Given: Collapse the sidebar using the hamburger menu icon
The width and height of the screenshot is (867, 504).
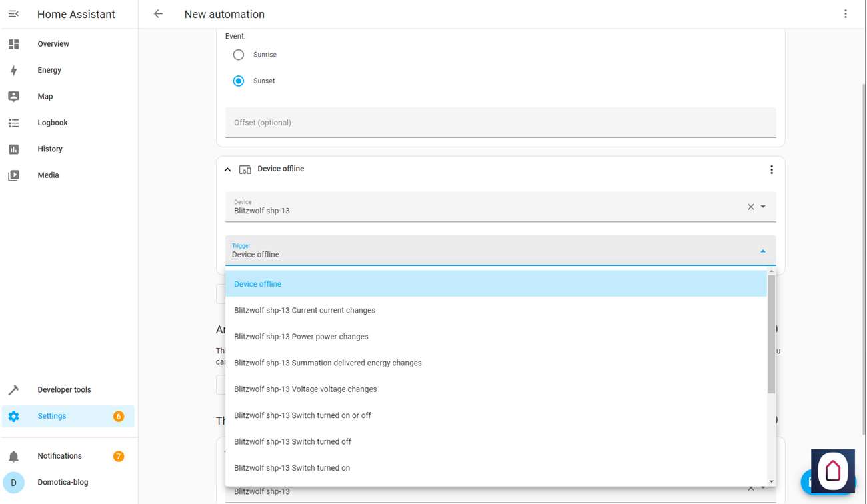Looking at the screenshot, I should coord(13,14).
